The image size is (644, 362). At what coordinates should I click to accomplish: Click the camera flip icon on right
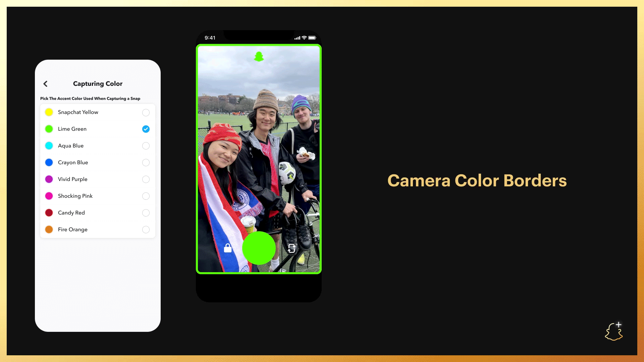pos(291,249)
